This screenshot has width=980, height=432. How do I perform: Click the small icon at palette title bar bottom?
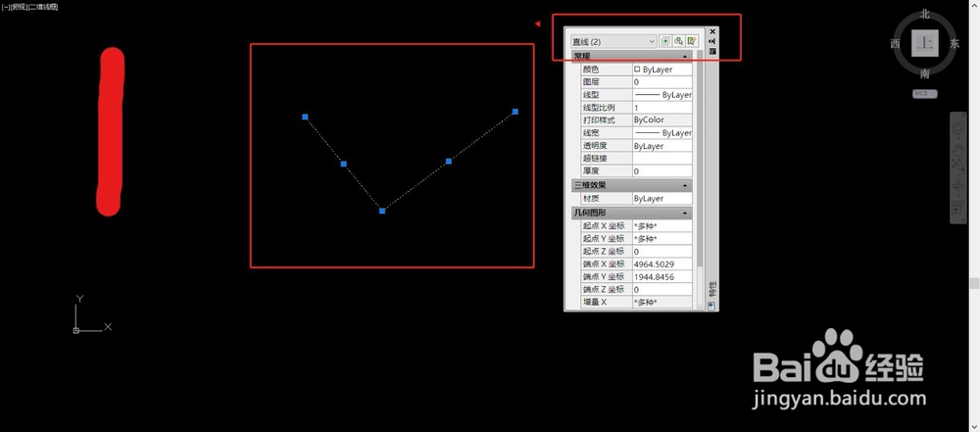(711, 305)
